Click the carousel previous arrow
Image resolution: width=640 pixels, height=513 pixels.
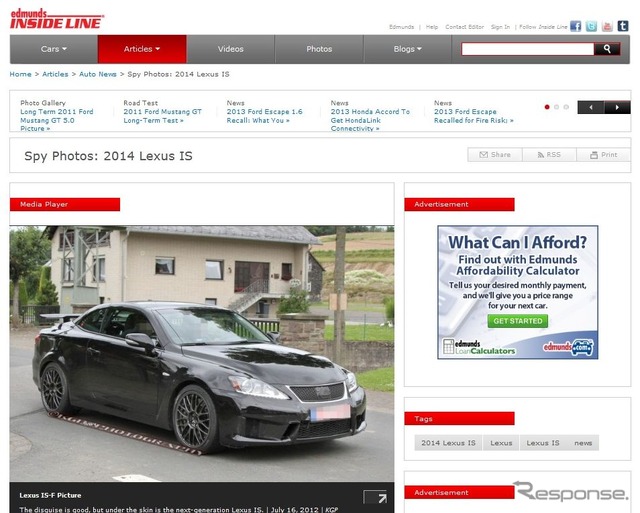pos(591,107)
